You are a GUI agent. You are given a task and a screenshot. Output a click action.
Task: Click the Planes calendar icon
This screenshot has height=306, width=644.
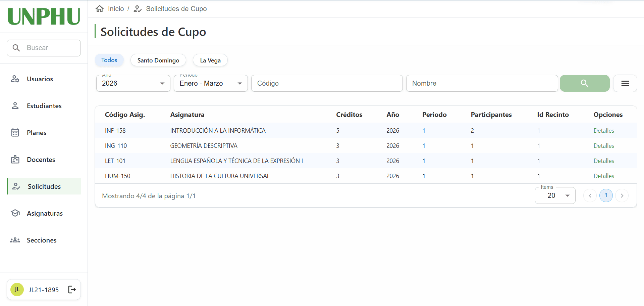(x=15, y=132)
